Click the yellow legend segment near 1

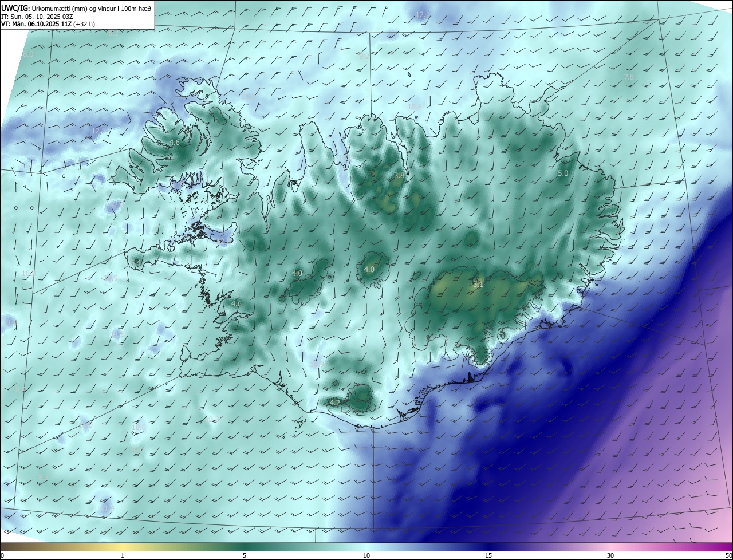tap(123, 547)
